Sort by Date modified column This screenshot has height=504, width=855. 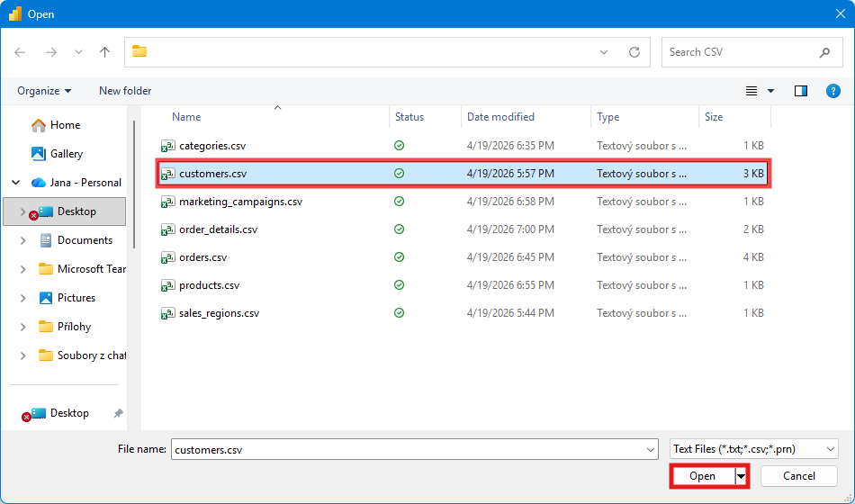(x=500, y=117)
